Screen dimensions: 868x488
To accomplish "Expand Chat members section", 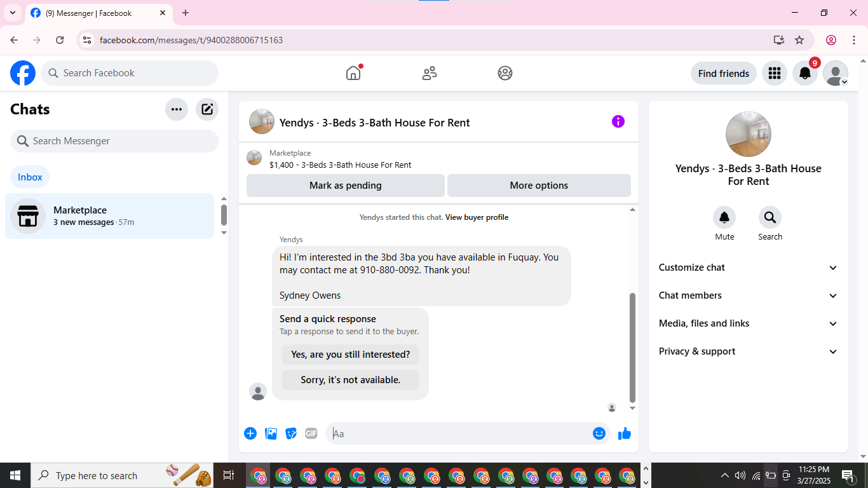I will [x=749, y=295].
